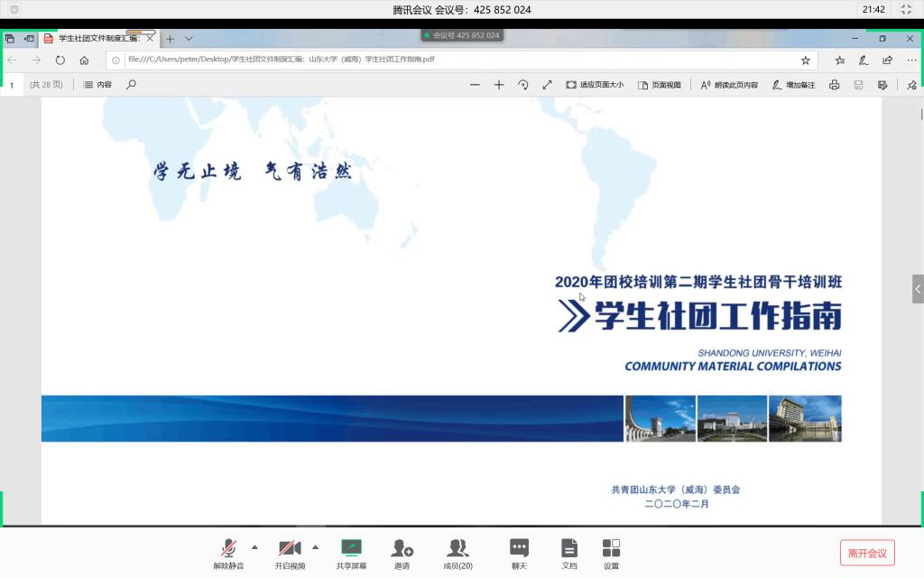Image resolution: width=924 pixels, height=578 pixels.
Task: Print the PDF document
Action: 834,85
